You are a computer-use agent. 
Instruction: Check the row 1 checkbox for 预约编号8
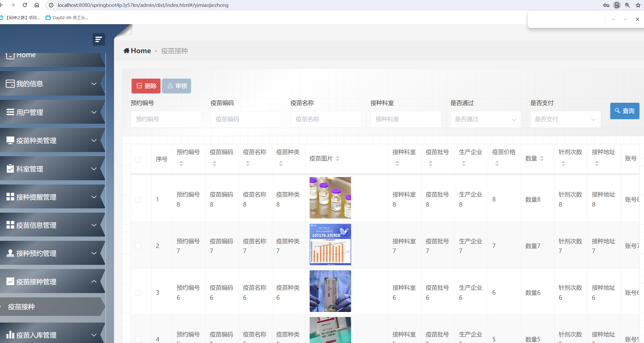pyautogui.click(x=138, y=199)
